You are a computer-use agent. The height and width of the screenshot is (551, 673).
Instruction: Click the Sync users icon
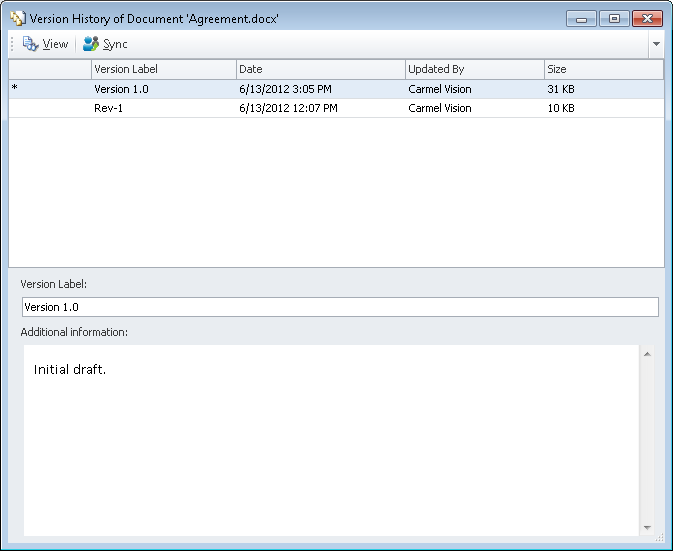[x=91, y=44]
